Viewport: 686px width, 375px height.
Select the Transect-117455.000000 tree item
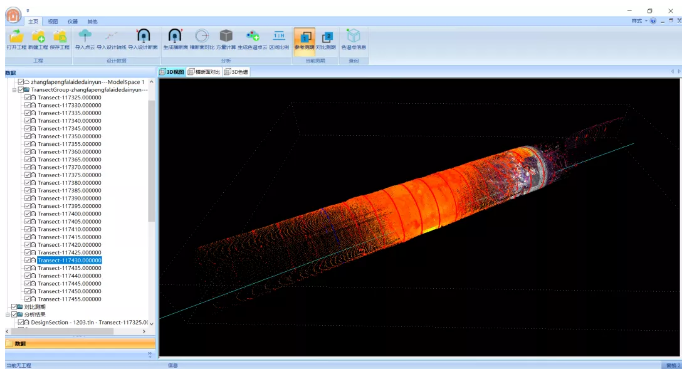[69, 299]
